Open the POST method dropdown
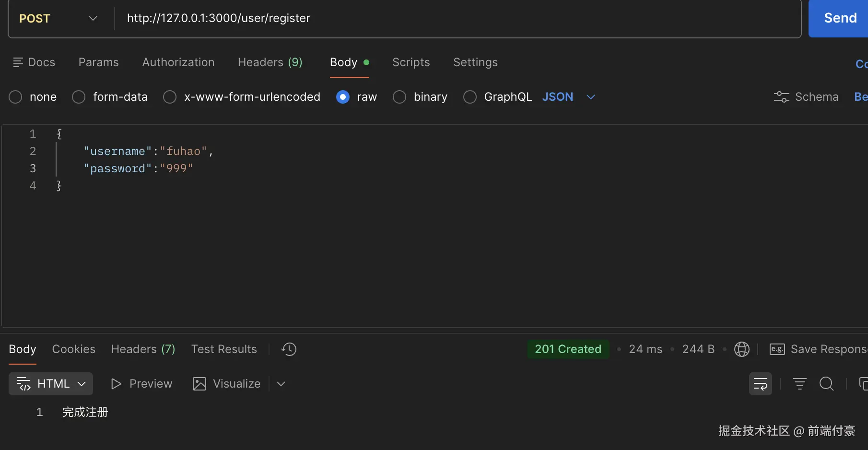This screenshot has width=868, height=450. pos(58,18)
